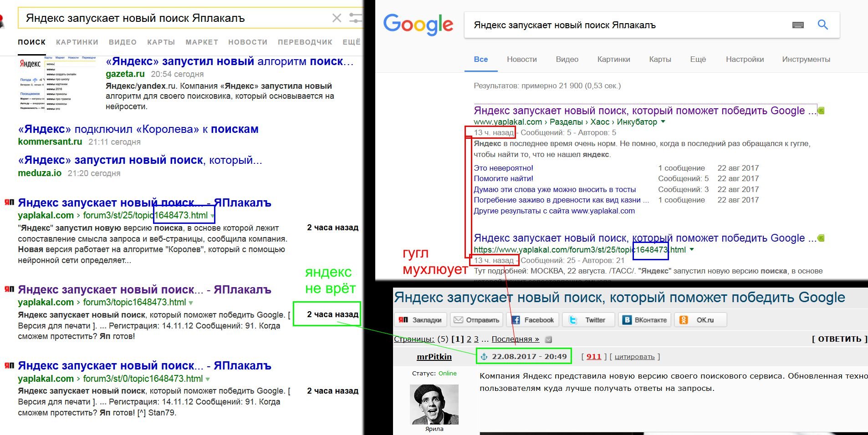Click Google magnifier search icon

(822, 25)
